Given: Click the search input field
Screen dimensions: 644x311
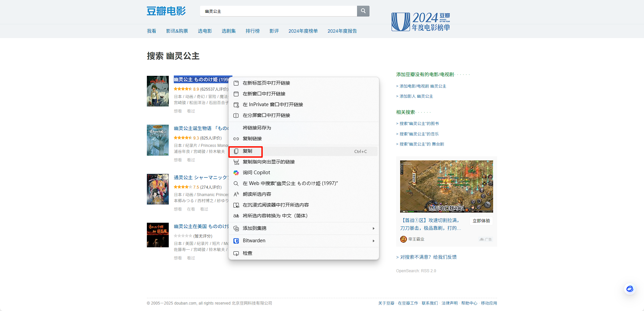Looking at the screenshot, I should [279, 11].
